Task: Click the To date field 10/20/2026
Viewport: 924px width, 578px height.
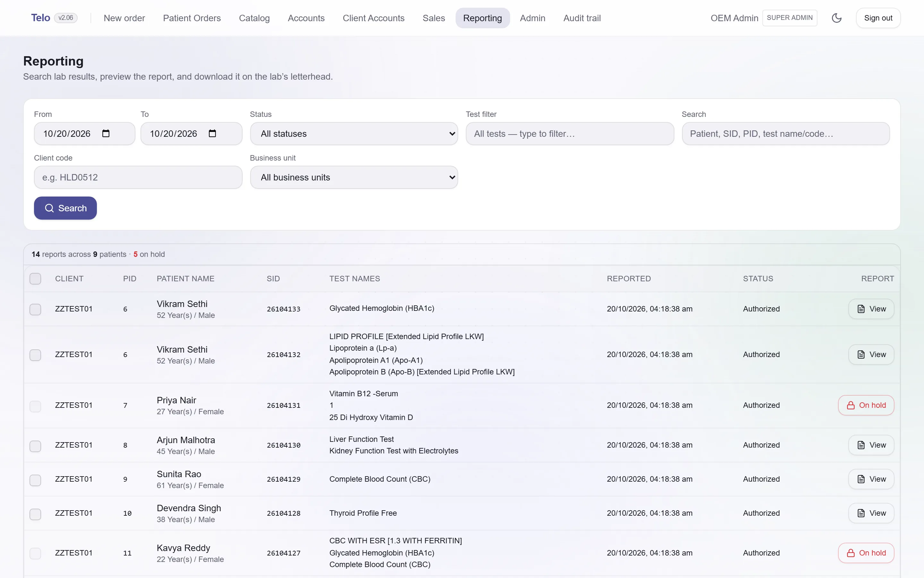Action: tap(191, 133)
